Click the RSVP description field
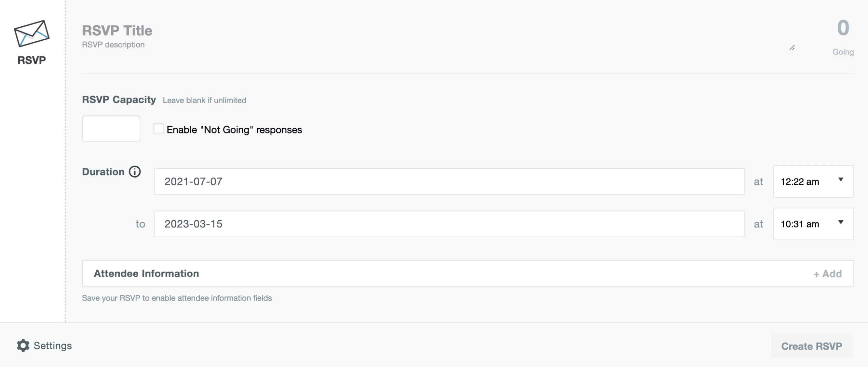Image resolution: width=868 pixels, height=367 pixels. pyautogui.click(x=113, y=45)
